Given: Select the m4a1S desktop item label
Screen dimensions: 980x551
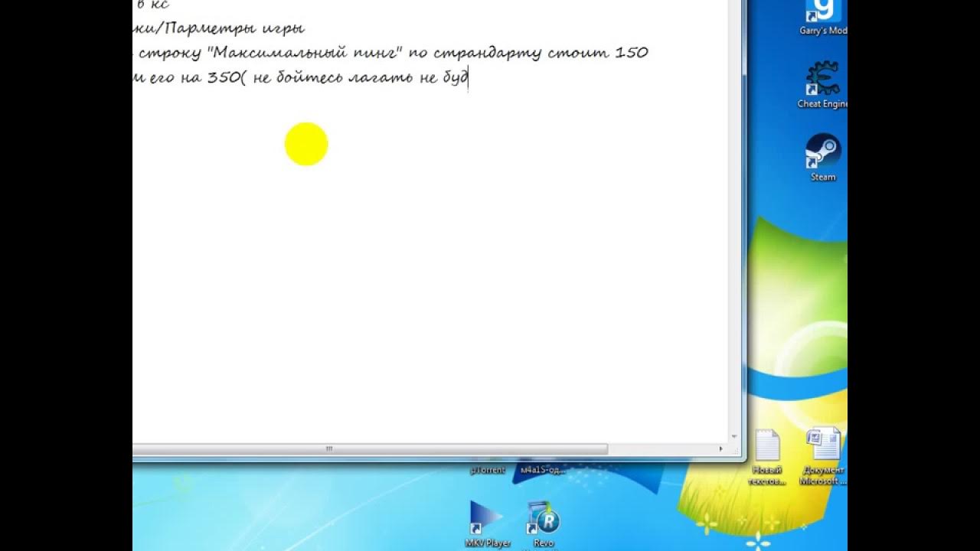Looking at the screenshot, I should click(543, 470).
